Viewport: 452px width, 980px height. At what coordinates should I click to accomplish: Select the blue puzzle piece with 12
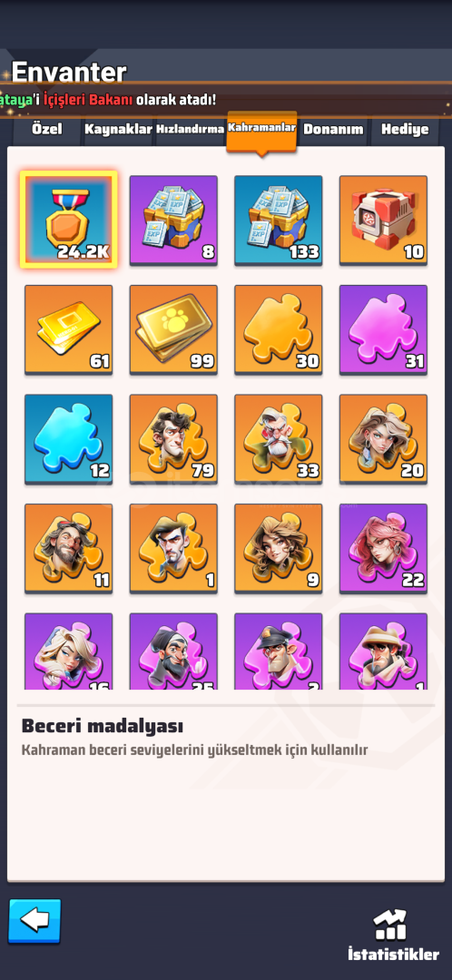click(69, 439)
